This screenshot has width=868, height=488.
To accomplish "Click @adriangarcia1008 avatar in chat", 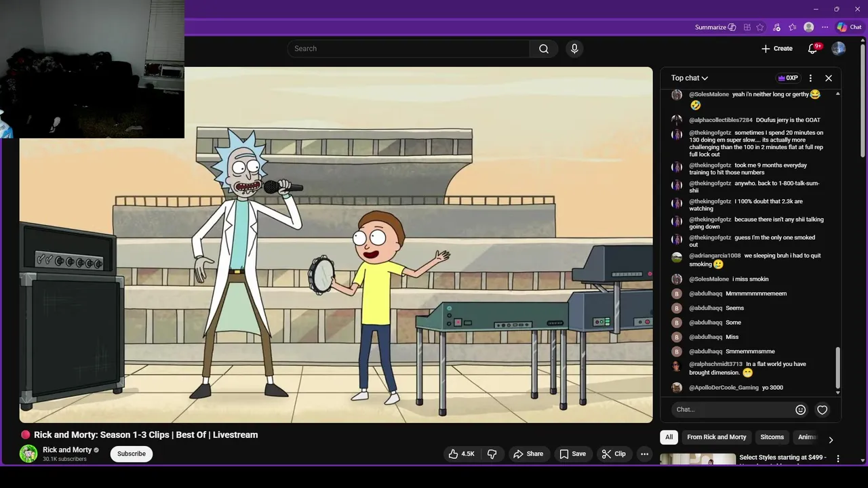I will (x=677, y=257).
